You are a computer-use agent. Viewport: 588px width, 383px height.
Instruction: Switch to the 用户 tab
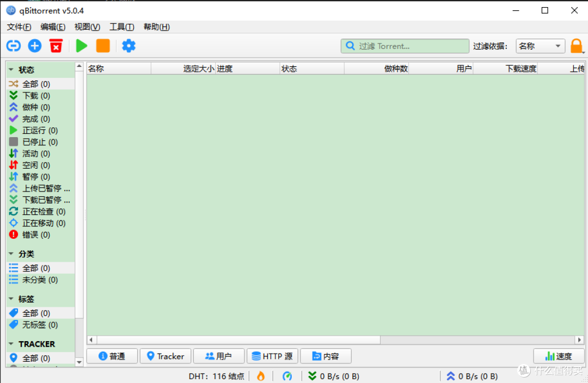coord(219,356)
